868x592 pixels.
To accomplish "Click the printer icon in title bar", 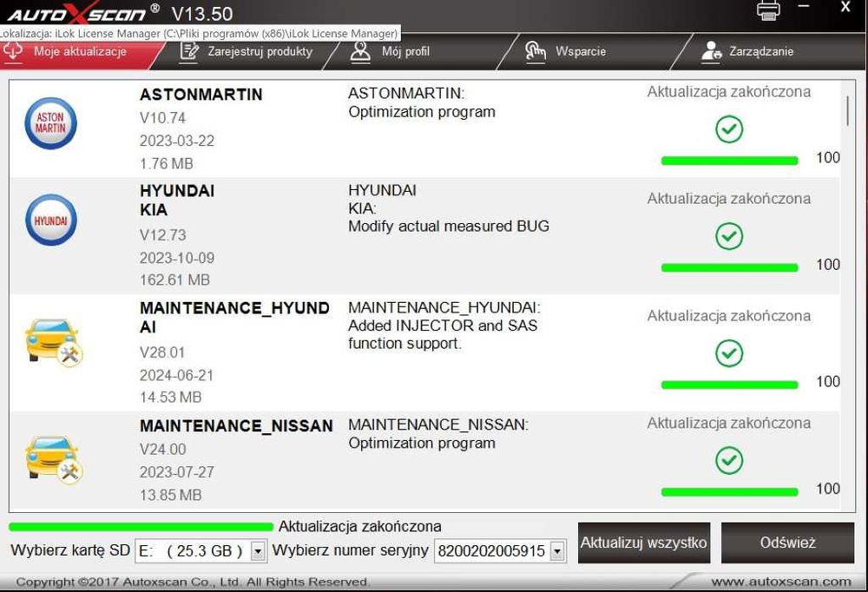I will (x=768, y=10).
